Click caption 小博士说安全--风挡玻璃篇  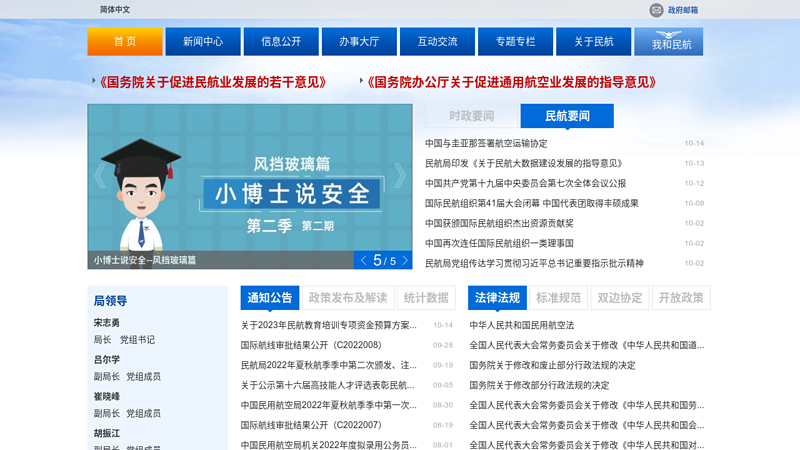(x=145, y=260)
